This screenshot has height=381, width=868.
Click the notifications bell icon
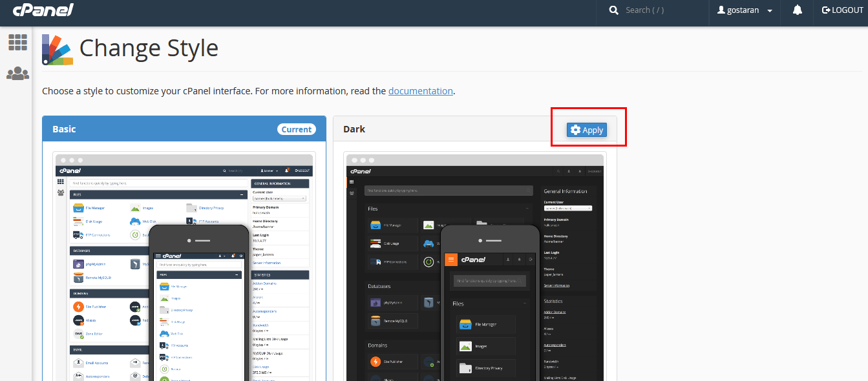(797, 10)
